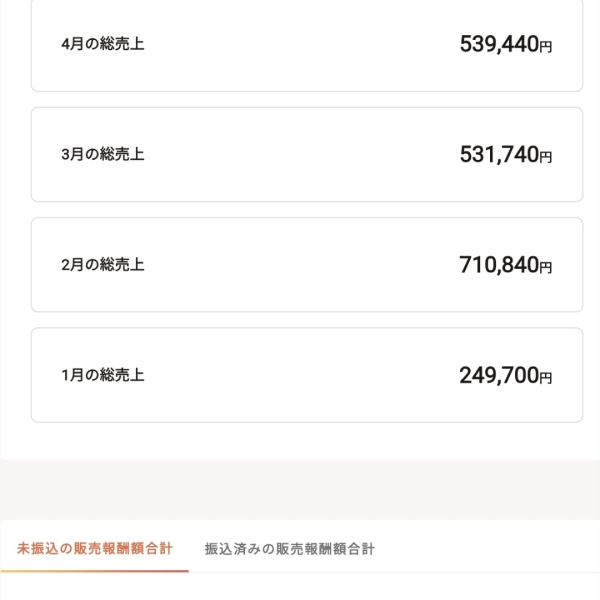
Task: Click the blank middle of the April sales card
Action: (300, 44)
